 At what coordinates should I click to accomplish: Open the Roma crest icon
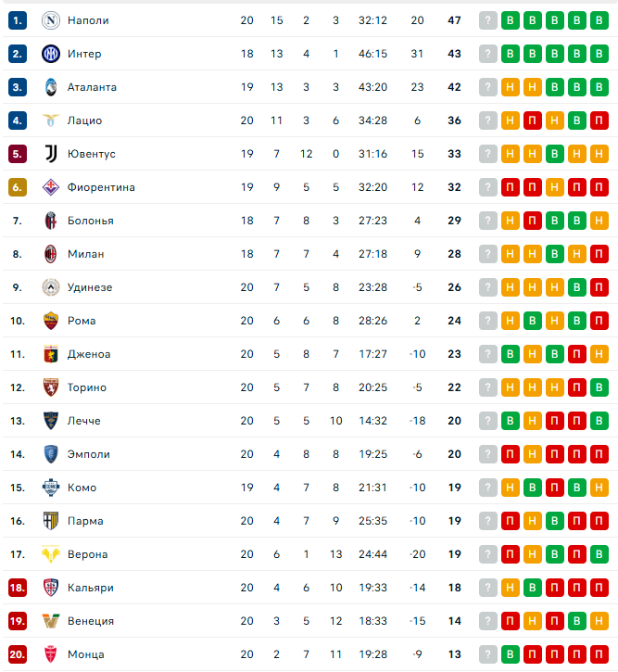pyautogui.click(x=51, y=321)
